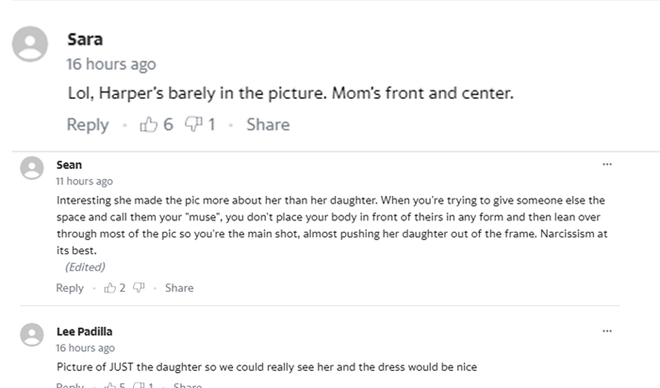The height and width of the screenshot is (388, 660).
Task: Open more options menu on Lee Padilla's comment
Action: pos(607,331)
